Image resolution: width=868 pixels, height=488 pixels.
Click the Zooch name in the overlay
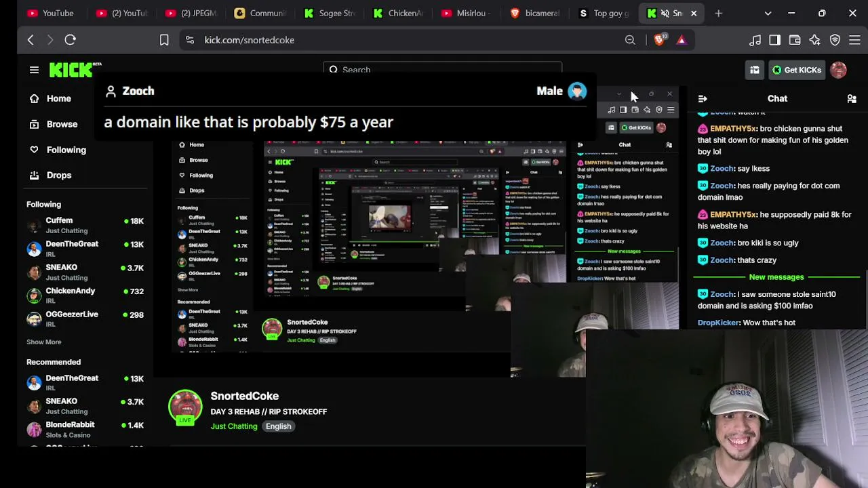[x=138, y=91]
